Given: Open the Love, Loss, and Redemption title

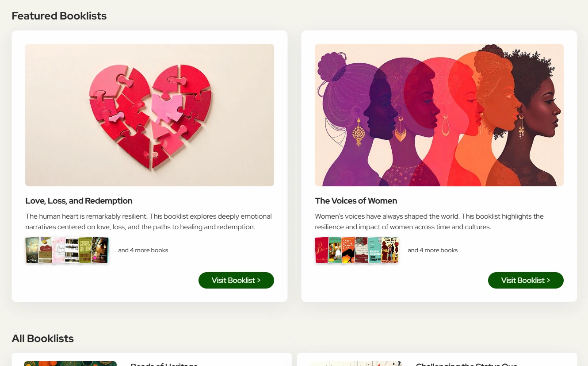Looking at the screenshot, I should 79,201.
